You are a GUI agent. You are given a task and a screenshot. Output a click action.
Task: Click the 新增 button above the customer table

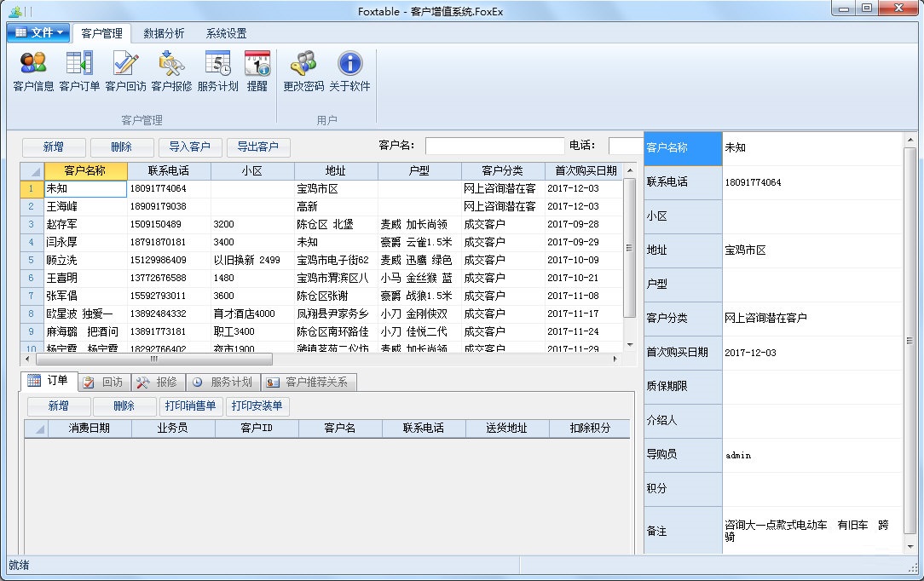coord(54,147)
